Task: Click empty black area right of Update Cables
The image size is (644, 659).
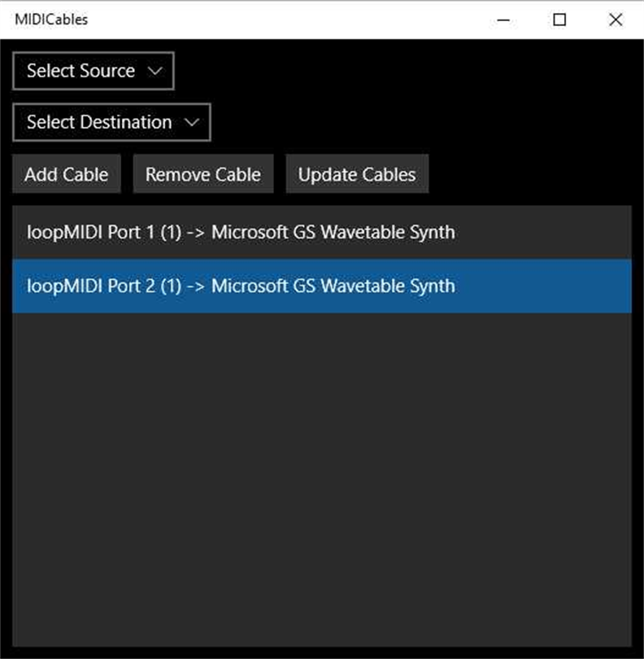Action: click(x=529, y=175)
